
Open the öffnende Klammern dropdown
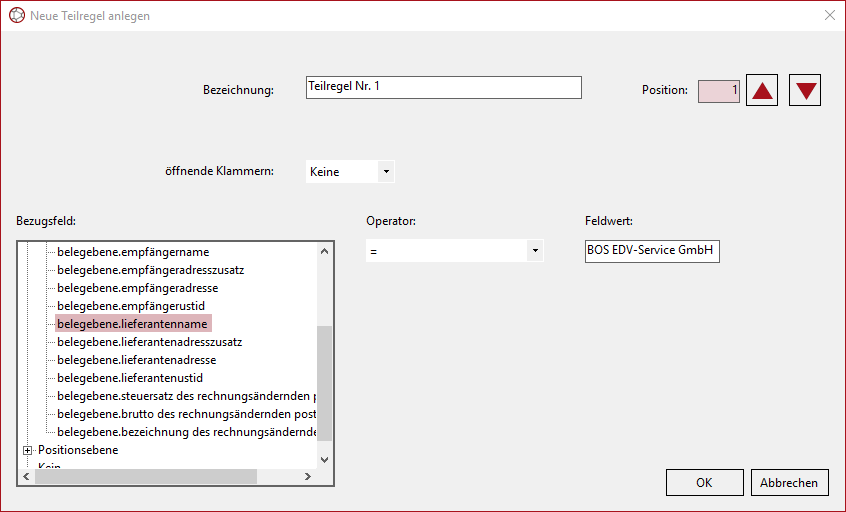pyautogui.click(x=386, y=172)
